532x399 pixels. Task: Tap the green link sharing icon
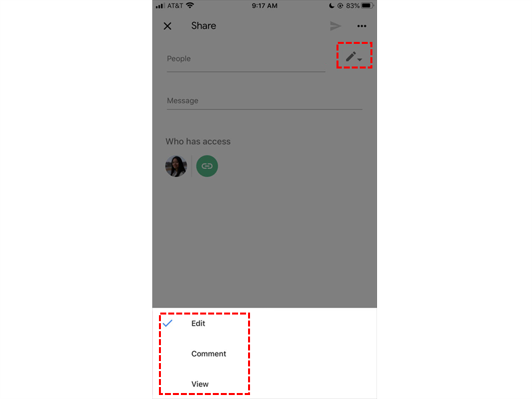pyautogui.click(x=207, y=166)
